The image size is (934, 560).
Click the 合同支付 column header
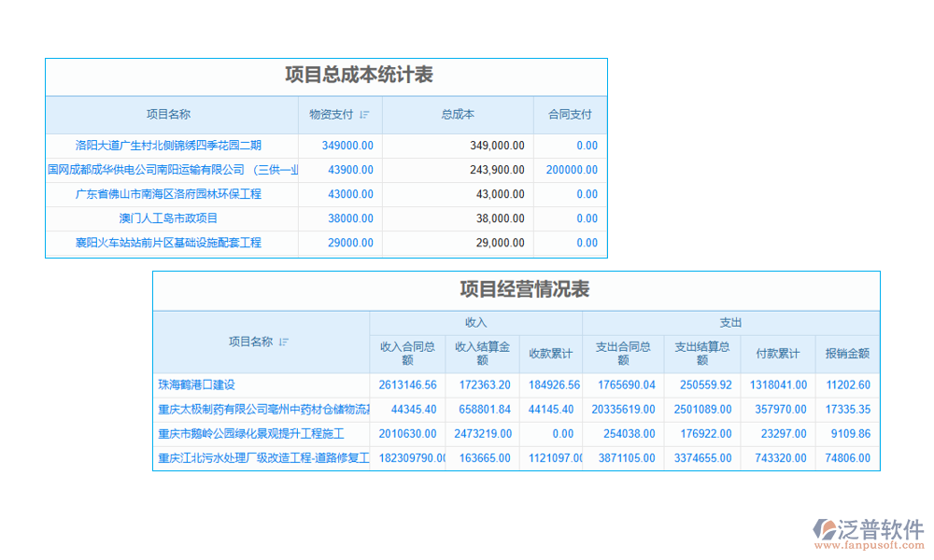click(570, 114)
